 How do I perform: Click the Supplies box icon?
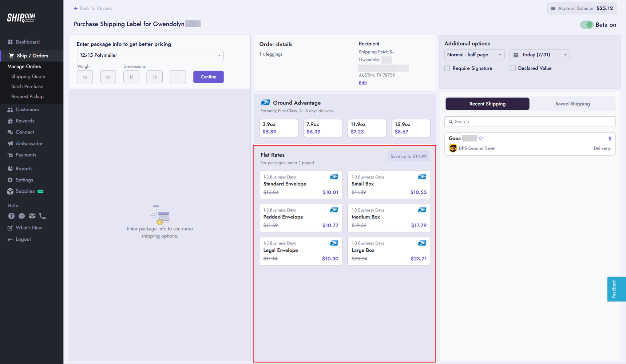click(10, 191)
